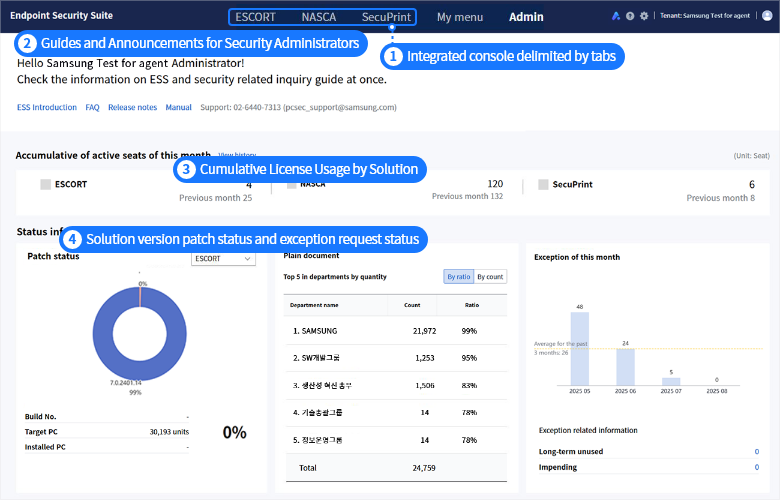Click the SecuPrint square icon in seats panel
Image resolution: width=780 pixels, height=500 pixels.
pyautogui.click(x=544, y=185)
